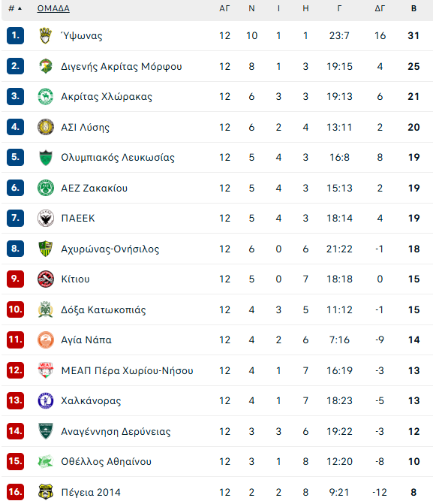Open the Ακρίτας Χλώρακας team link
Viewport: 433px width, 504px height.
(x=107, y=96)
